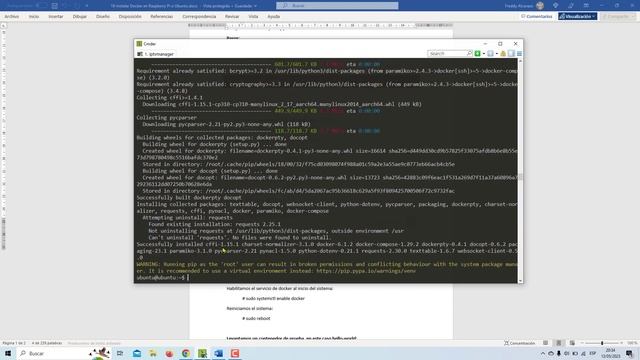Click the split pane icon in terminal toolbar
This screenshot has height=360, width=640.
[511, 53]
